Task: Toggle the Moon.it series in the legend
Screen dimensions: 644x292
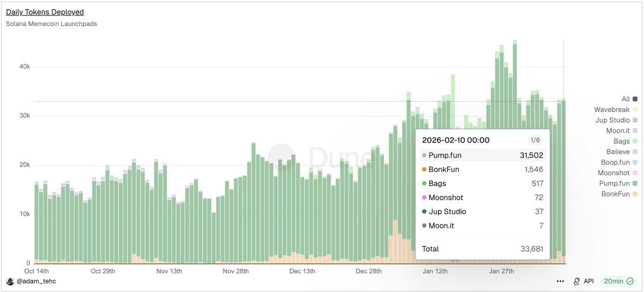Action: tap(622, 131)
